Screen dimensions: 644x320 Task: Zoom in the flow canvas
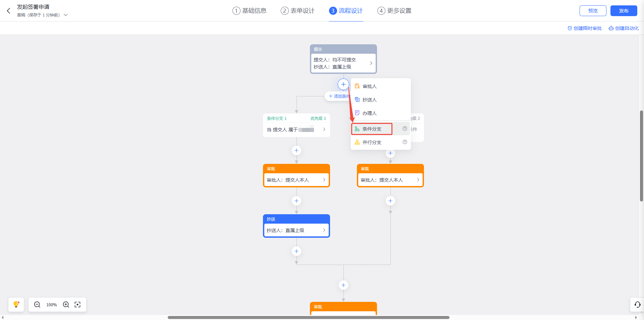tap(66, 305)
